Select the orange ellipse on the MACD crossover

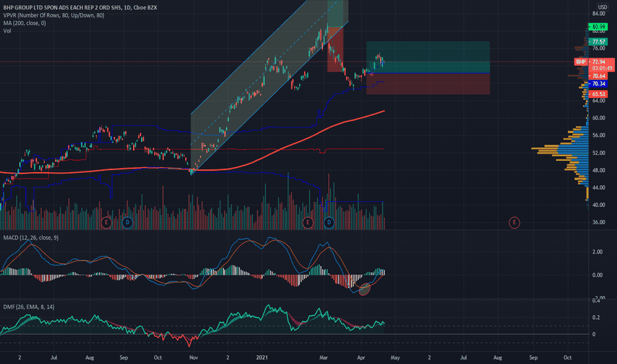coord(365,289)
